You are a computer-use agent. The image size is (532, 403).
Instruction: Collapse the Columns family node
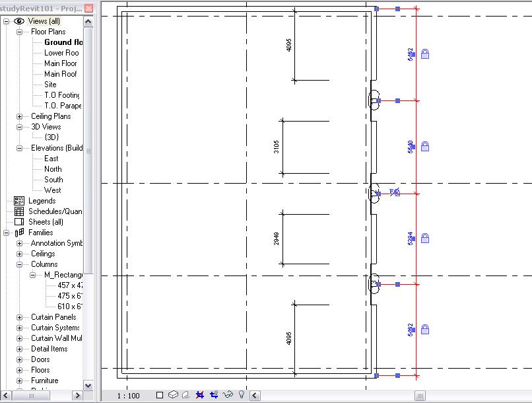coord(19,264)
